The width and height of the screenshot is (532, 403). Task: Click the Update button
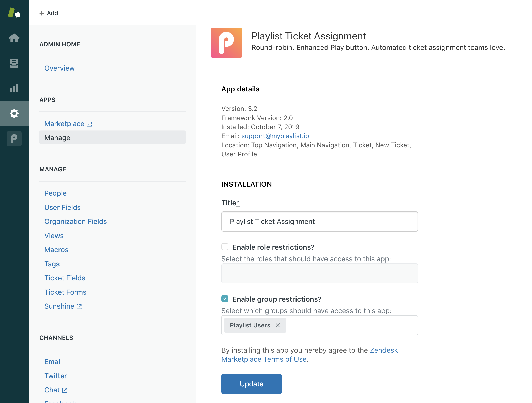click(x=252, y=384)
